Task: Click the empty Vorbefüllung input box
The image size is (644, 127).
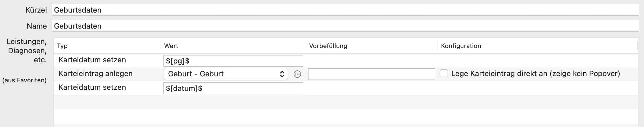Action: (x=371, y=74)
